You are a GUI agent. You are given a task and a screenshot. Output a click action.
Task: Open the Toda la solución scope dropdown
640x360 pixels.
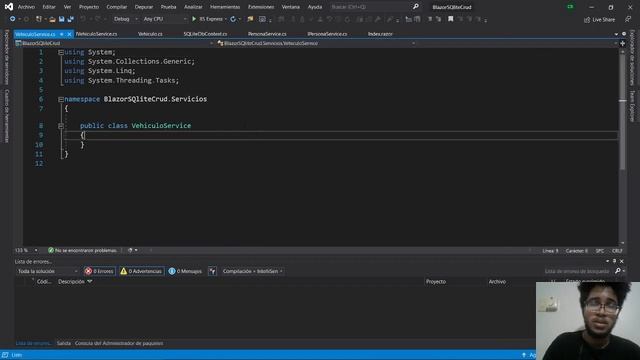47,271
